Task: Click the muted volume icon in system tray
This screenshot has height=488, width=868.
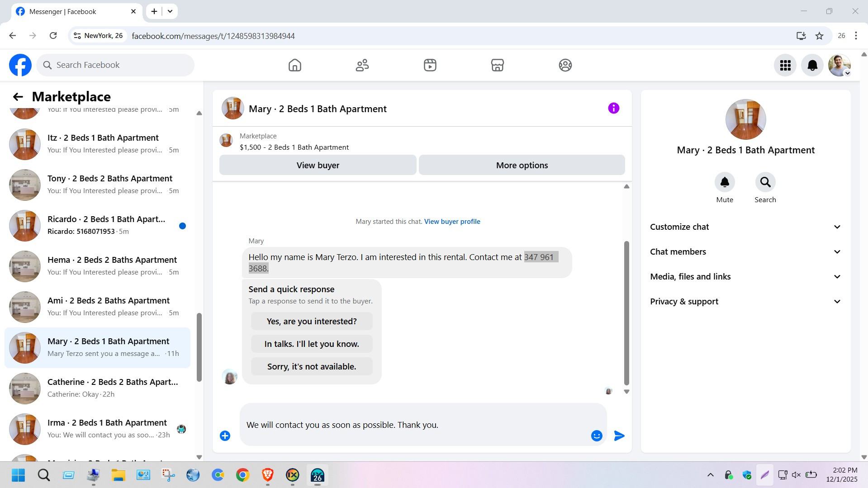Action: tap(796, 475)
